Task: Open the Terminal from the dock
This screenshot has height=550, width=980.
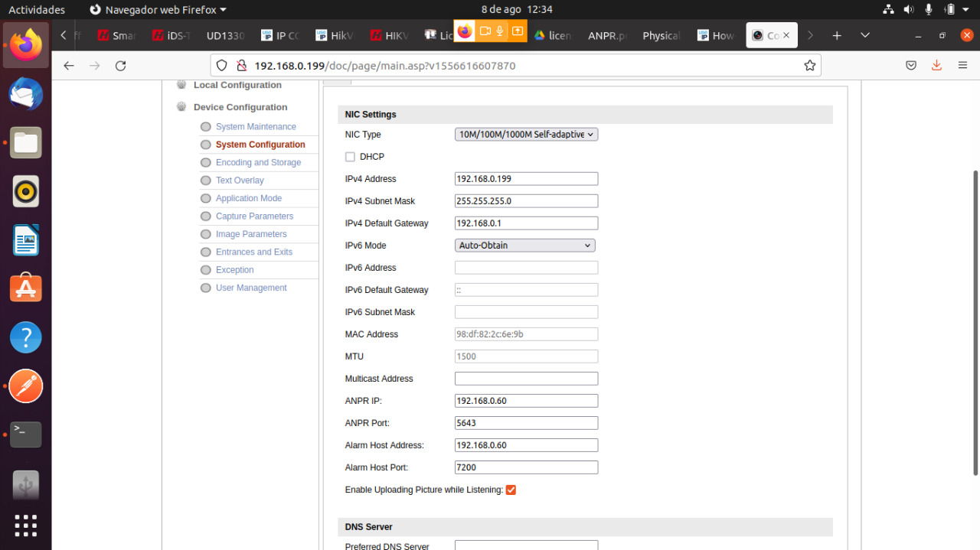Action: [25, 434]
